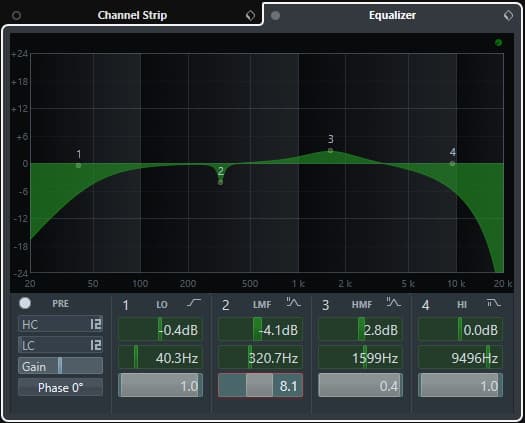This screenshot has height=423, width=525.
Task: Toggle the Equalizer bypass circle
Action: tap(275, 15)
